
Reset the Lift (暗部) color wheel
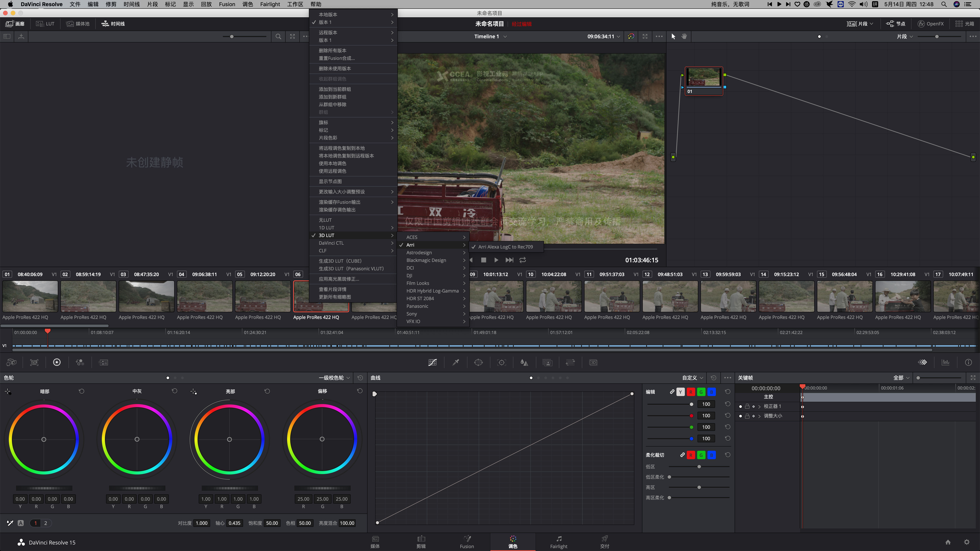pyautogui.click(x=81, y=391)
